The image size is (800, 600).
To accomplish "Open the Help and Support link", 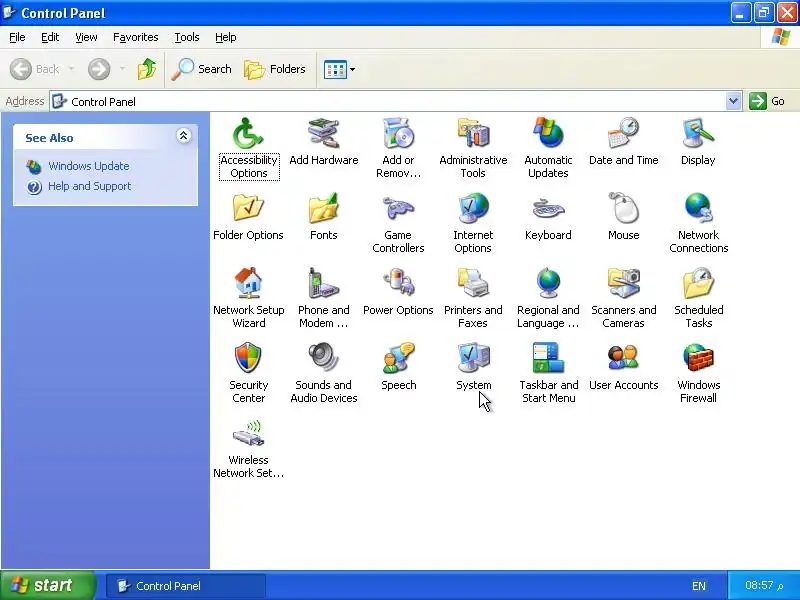I will (89, 186).
